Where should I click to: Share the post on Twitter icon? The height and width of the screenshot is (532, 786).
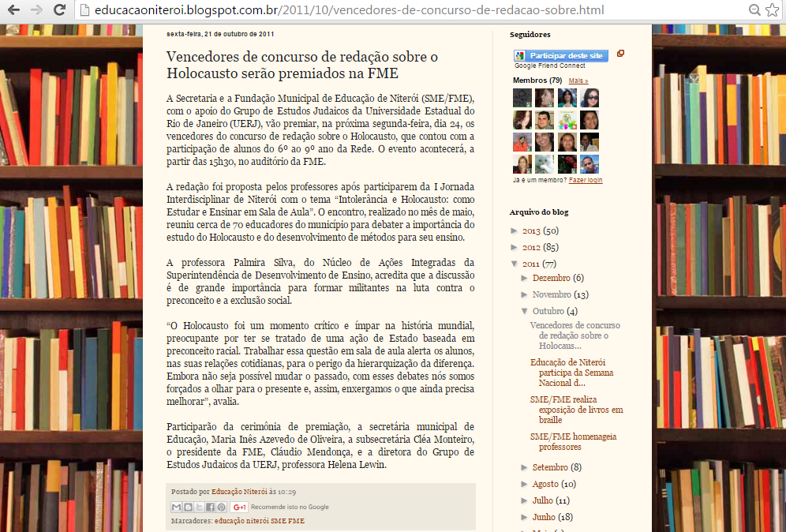(199, 507)
